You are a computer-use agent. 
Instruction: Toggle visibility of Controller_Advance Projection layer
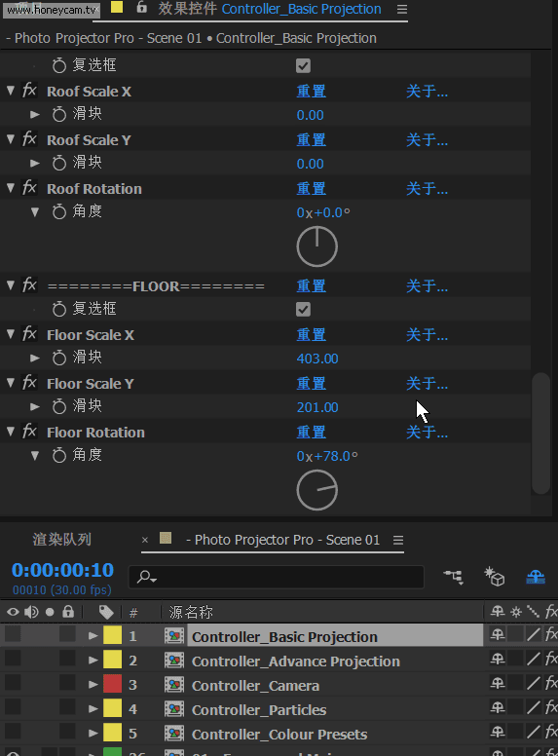(x=13, y=660)
